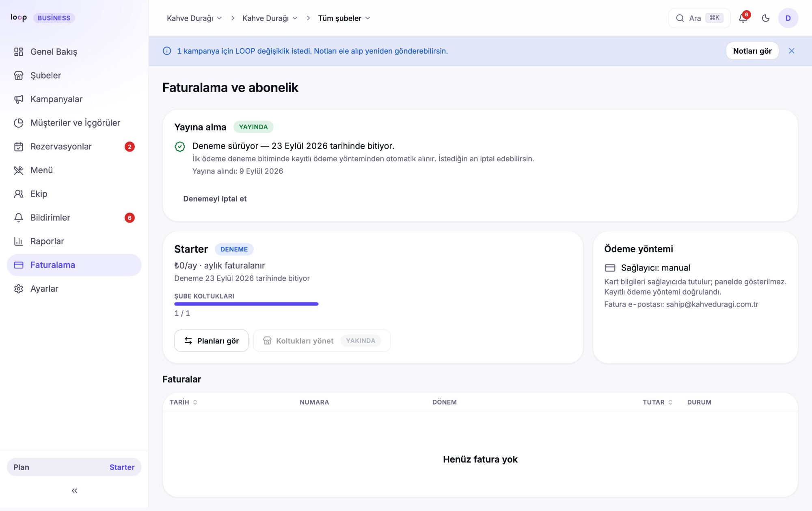Dismiss the campaign notice banner
Image resolution: width=812 pixels, height=511 pixels.
pyautogui.click(x=792, y=51)
